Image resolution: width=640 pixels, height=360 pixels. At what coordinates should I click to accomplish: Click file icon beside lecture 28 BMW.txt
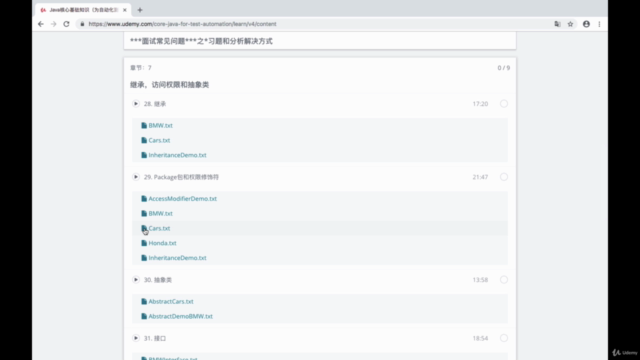click(x=144, y=125)
